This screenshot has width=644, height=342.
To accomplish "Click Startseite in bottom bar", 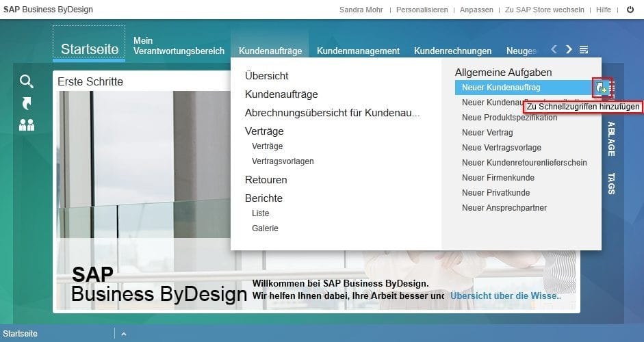I will click(x=20, y=333).
